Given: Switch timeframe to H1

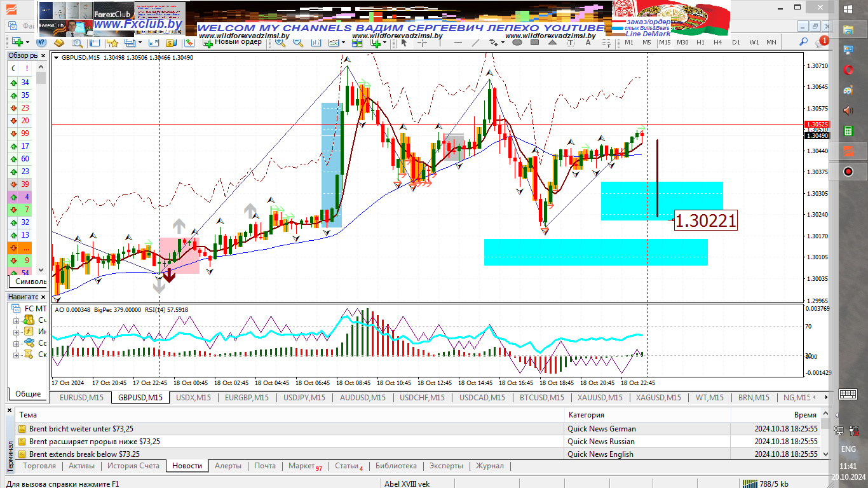Looking at the screenshot, I should [700, 42].
